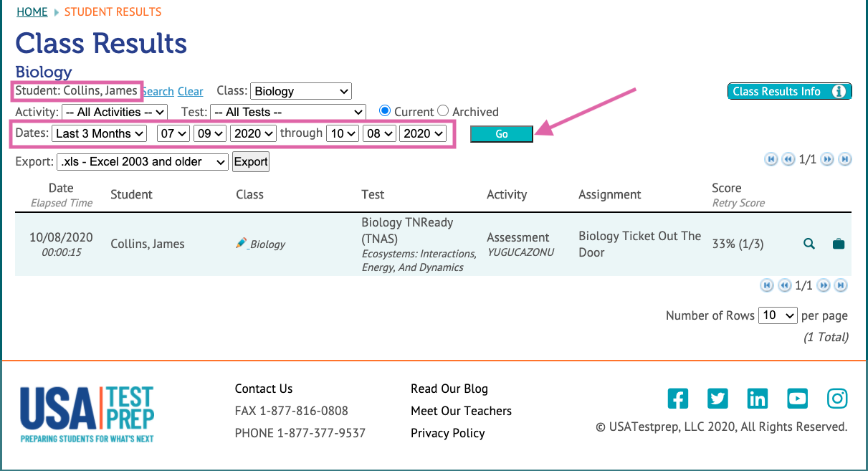Image resolution: width=868 pixels, height=471 pixels.
Task: Click the Go button
Action: click(x=502, y=134)
